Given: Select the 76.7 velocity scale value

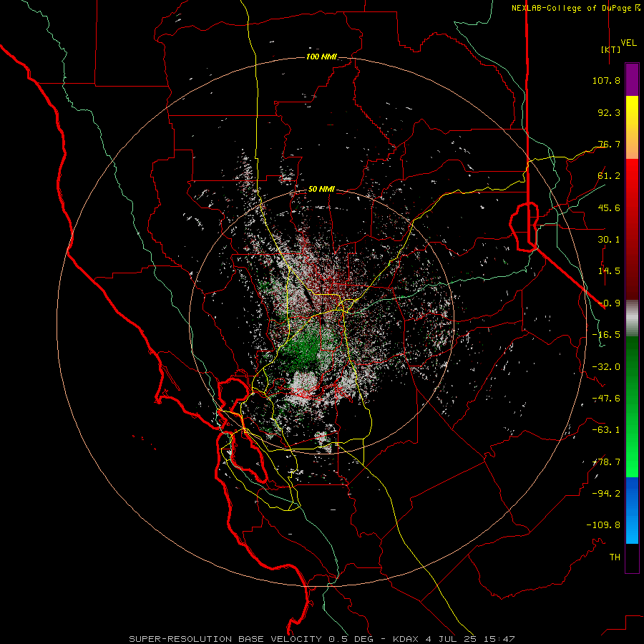Looking at the screenshot, I should (609, 144).
